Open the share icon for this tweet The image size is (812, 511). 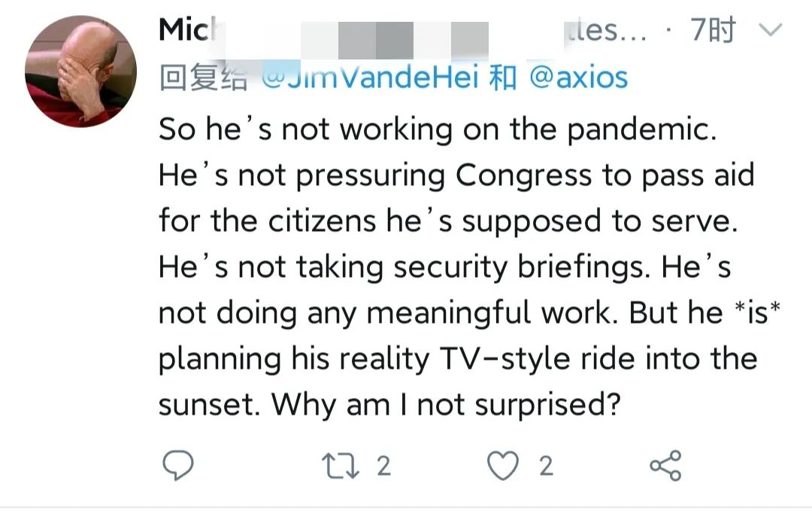coord(665,465)
